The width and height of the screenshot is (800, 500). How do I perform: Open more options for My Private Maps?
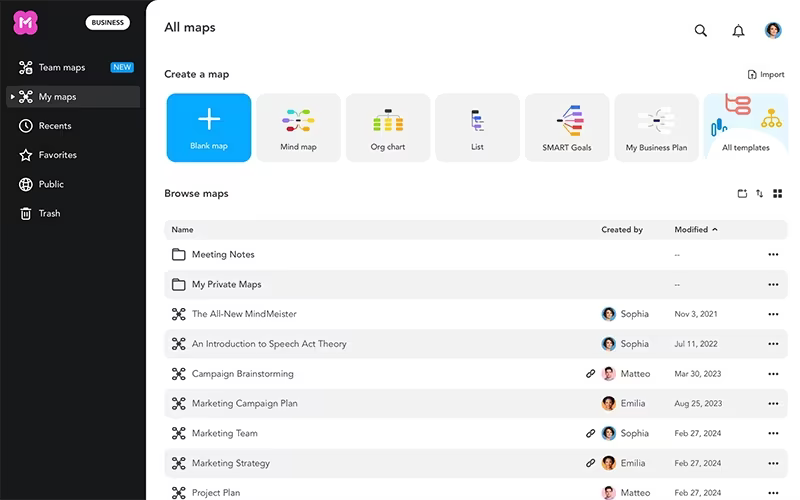pos(773,285)
